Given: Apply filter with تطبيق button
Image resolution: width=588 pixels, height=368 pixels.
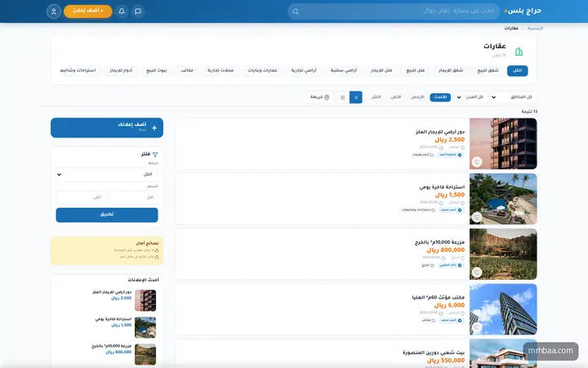Looking at the screenshot, I should [107, 215].
